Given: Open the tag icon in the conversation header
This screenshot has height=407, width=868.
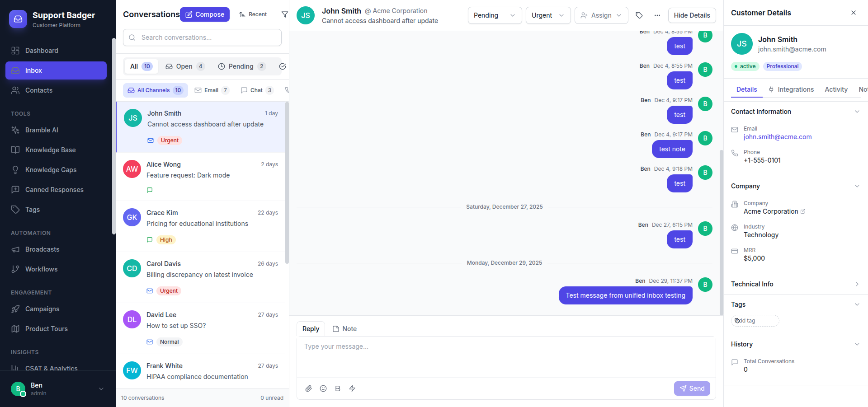Looking at the screenshot, I should click(639, 15).
